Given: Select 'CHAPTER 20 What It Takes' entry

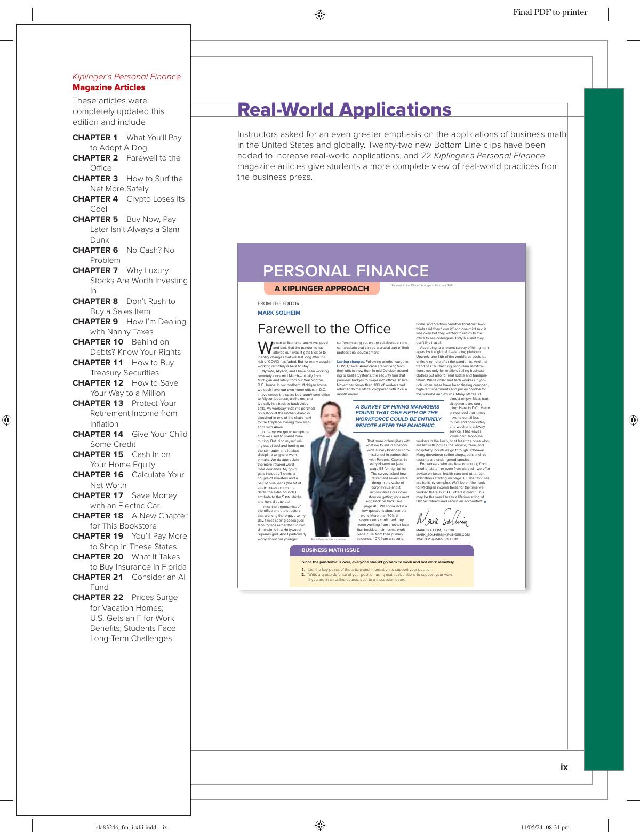Looking at the screenshot, I should coord(130,562).
